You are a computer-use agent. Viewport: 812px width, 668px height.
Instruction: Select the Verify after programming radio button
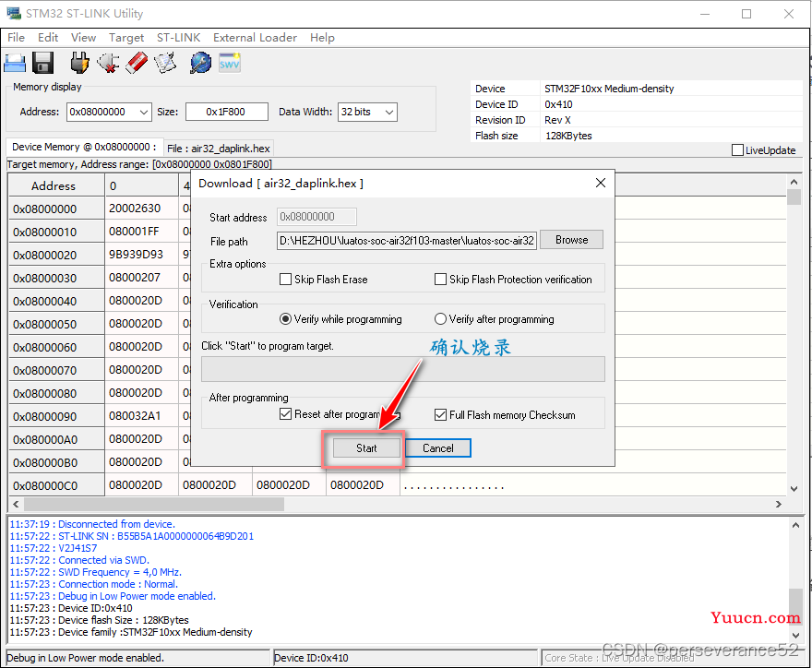440,319
